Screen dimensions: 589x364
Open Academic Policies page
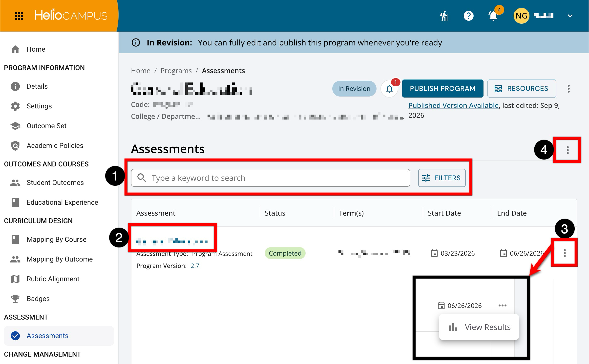point(55,145)
